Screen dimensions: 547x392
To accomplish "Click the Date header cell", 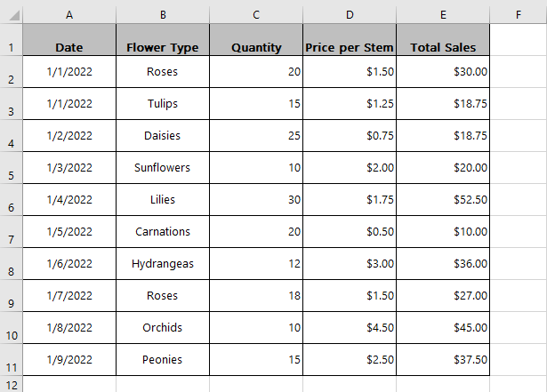I will tap(69, 40).
